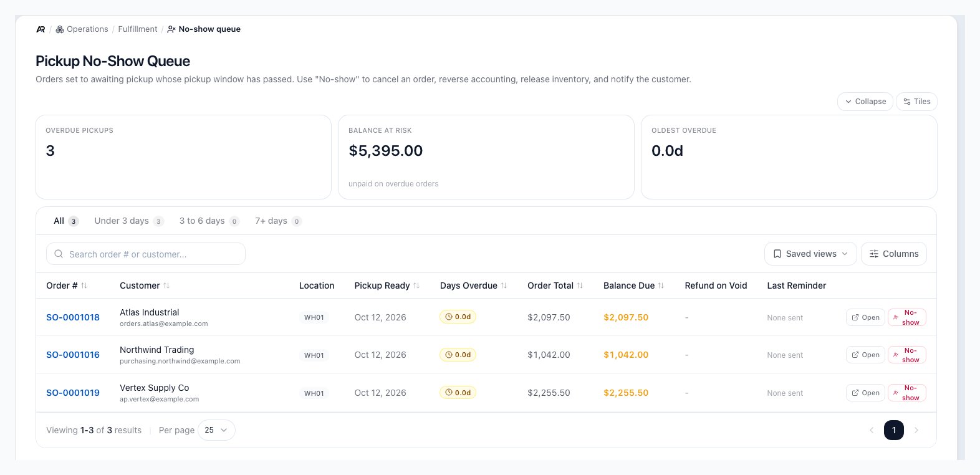Sort by Order Total column
Screen dimensions: 980x475
555,285
